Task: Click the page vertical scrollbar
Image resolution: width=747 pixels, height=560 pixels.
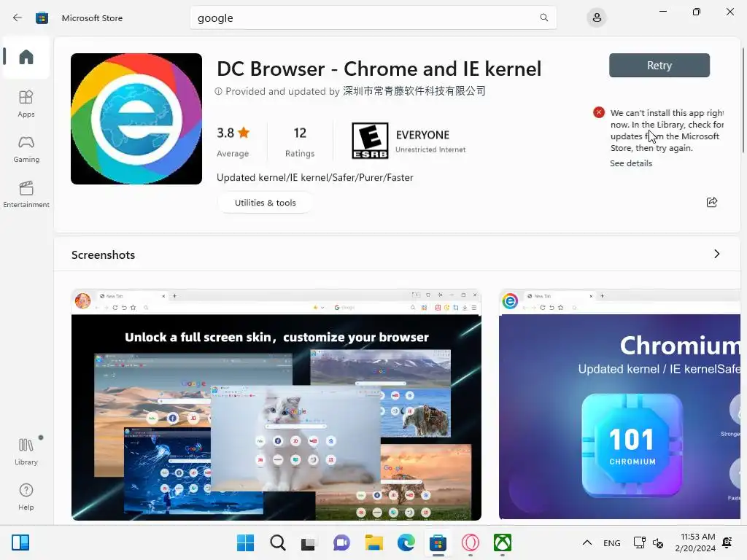Action: 743,100
